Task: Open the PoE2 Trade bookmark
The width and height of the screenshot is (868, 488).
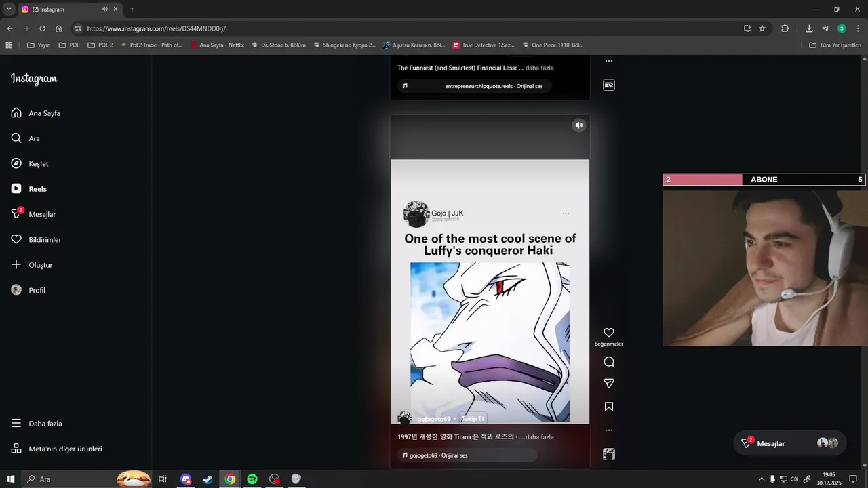Action: coord(151,45)
